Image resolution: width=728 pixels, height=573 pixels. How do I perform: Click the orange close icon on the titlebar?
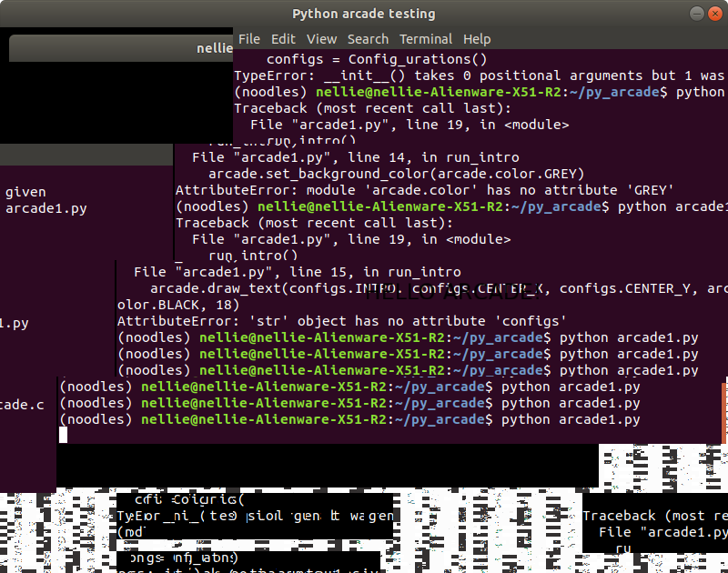(714, 14)
